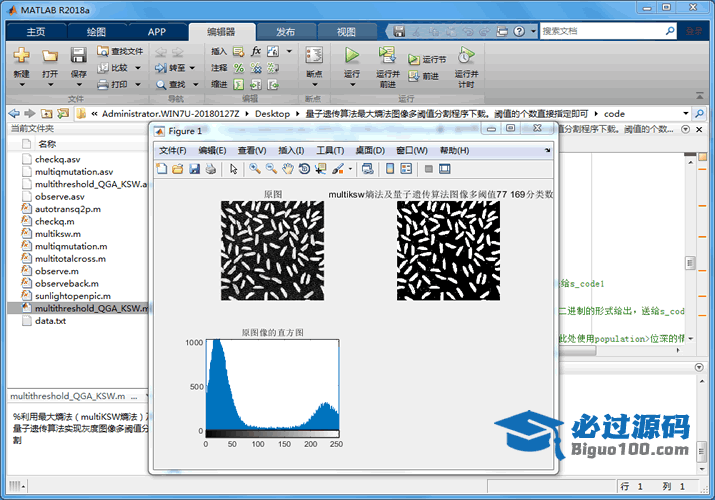Click the Run Section button
715x500 pixels.
pyautogui.click(x=427, y=59)
